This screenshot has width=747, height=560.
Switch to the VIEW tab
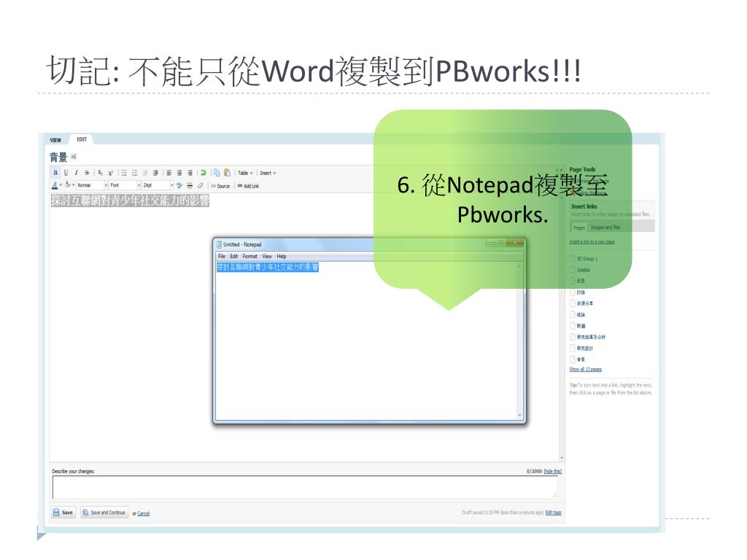point(55,140)
